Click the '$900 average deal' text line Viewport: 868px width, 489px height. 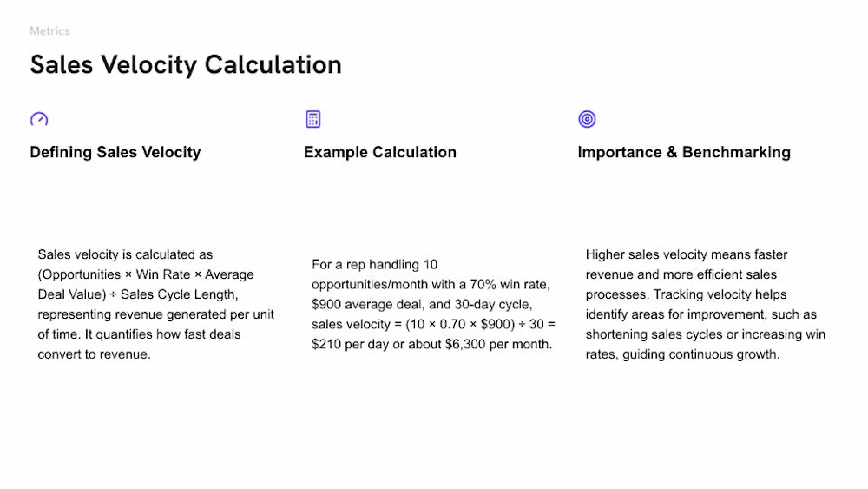point(421,305)
